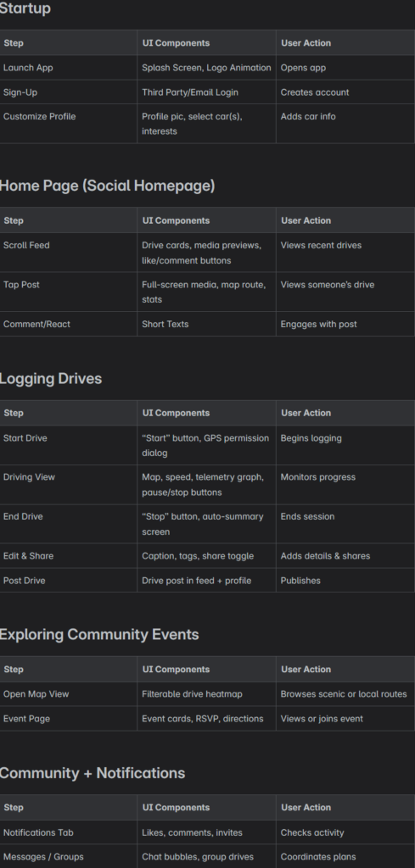415x868 pixels.
Task: Select the Scroll Feed step cell
Action: click(68, 253)
